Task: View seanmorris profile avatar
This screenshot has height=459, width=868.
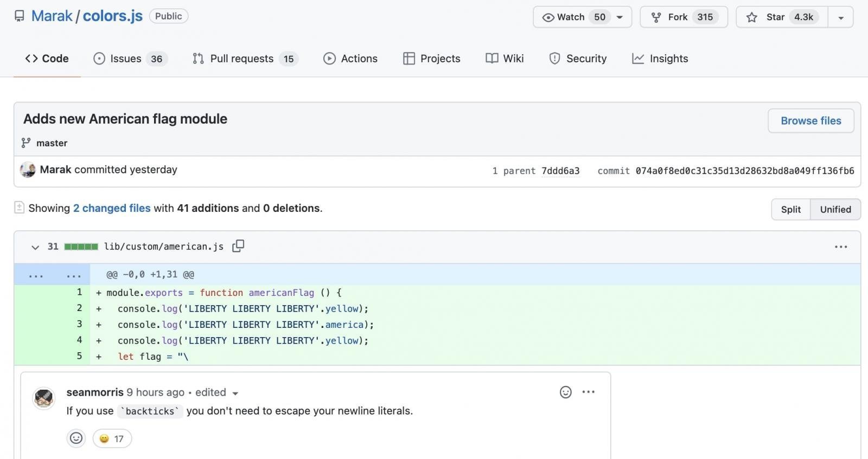Action: [x=44, y=398]
